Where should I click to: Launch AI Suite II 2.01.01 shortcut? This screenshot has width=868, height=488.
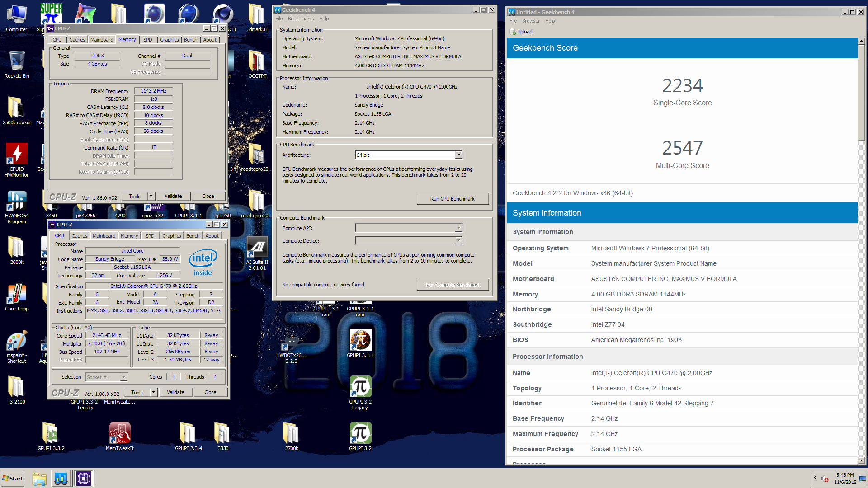[x=257, y=253]
